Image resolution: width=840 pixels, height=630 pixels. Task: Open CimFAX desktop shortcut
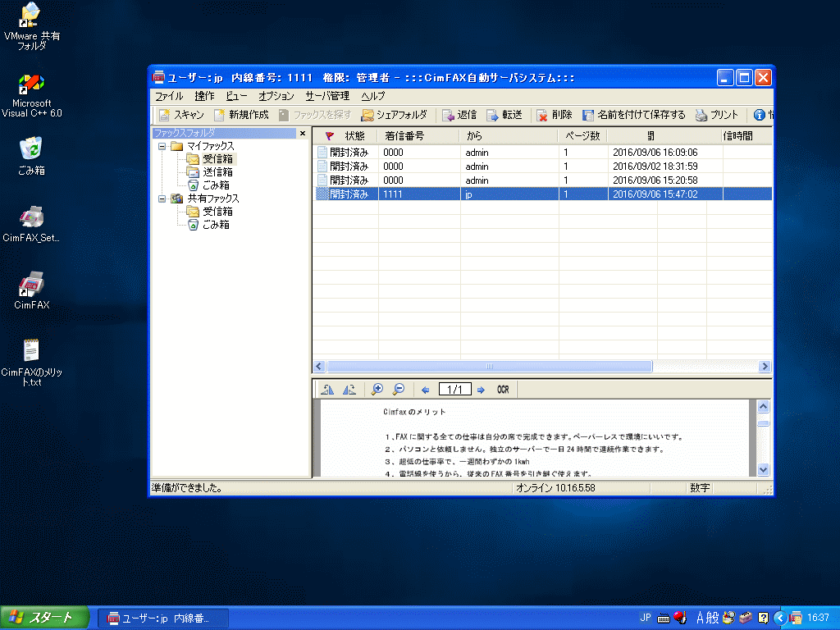tap(32, 290)
